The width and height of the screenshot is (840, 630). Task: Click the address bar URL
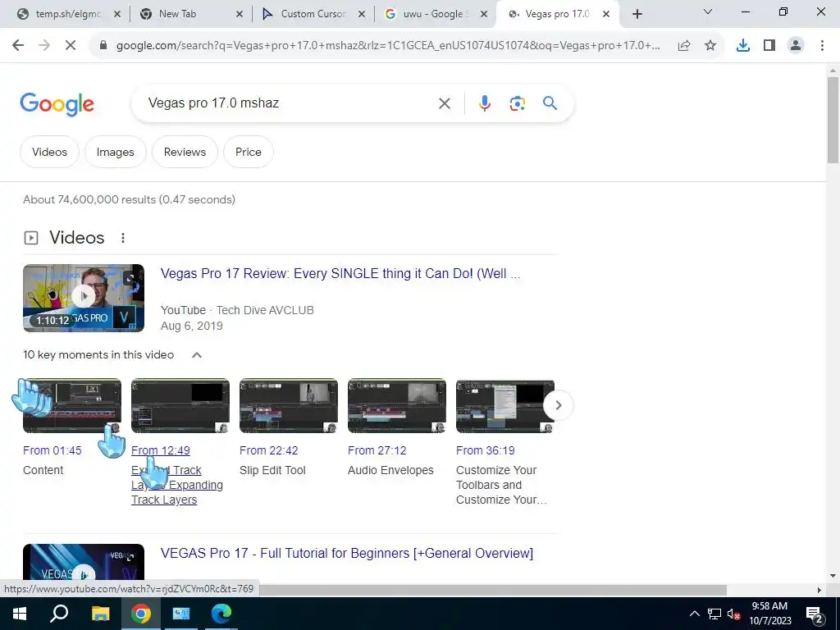388,46
